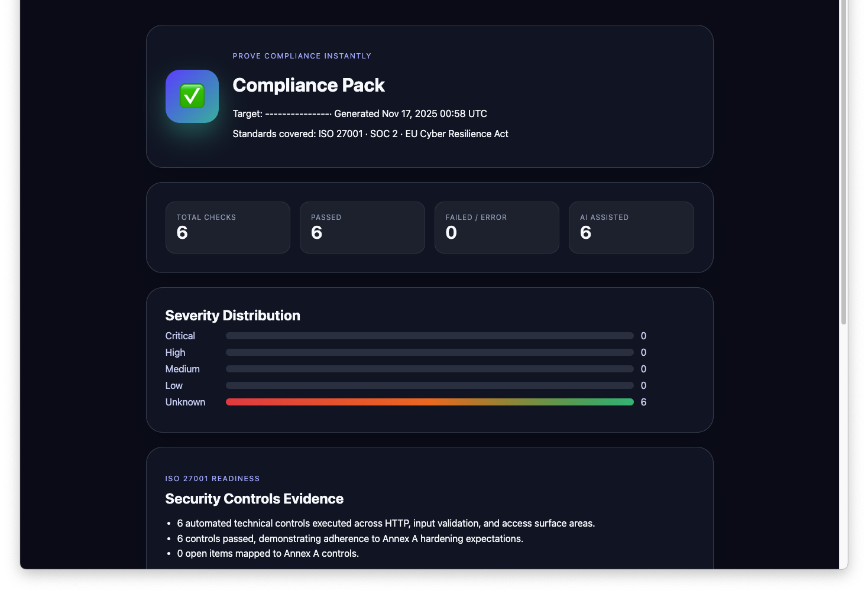Click the vertical scrollbar thumb

tap(844, 162)
